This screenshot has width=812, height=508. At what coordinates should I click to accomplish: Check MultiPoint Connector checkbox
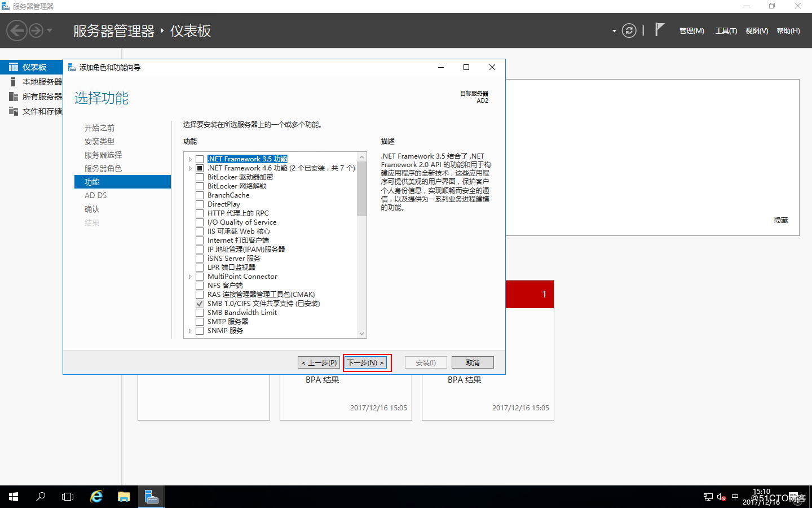pos(200,277)
